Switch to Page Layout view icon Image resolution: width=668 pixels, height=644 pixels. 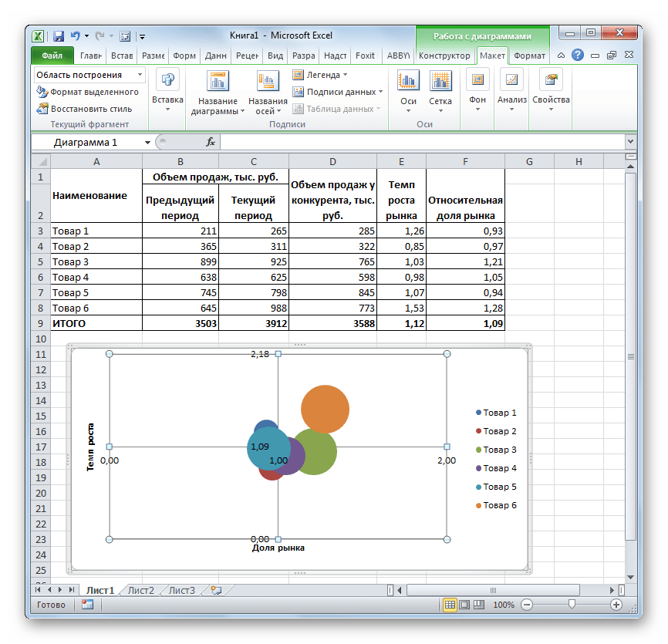pyautogui.click(x=464, y=605)
